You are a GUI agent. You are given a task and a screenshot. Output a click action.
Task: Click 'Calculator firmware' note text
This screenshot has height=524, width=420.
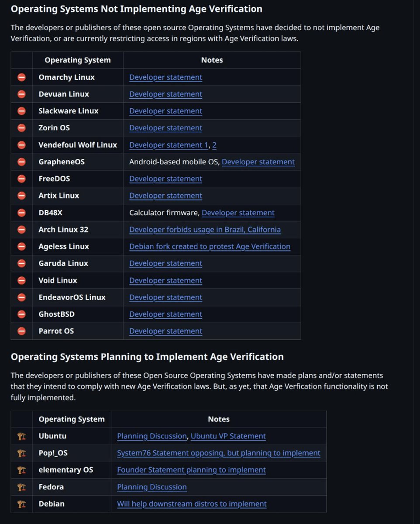coord(164,213)
